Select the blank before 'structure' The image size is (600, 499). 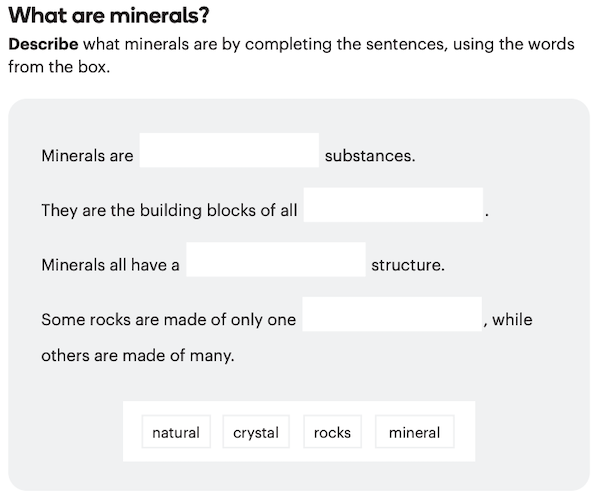point(276,261)
